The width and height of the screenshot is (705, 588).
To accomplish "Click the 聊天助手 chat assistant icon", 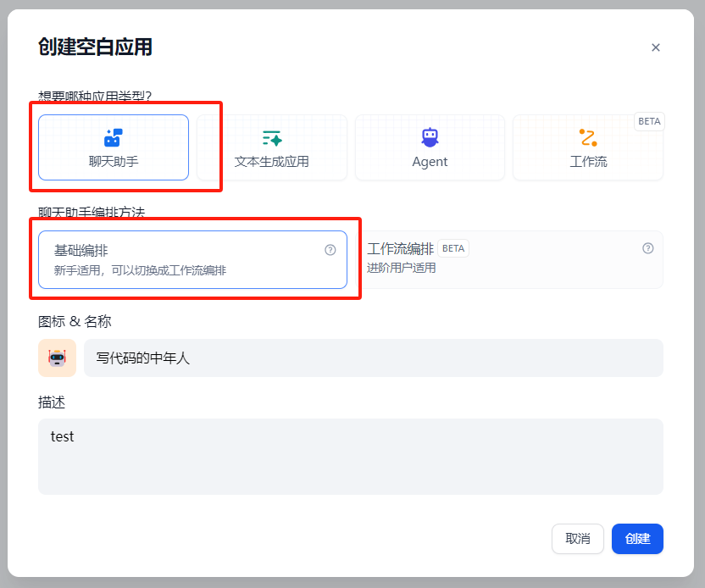I will pyautogui.click(x=113, y=136).
